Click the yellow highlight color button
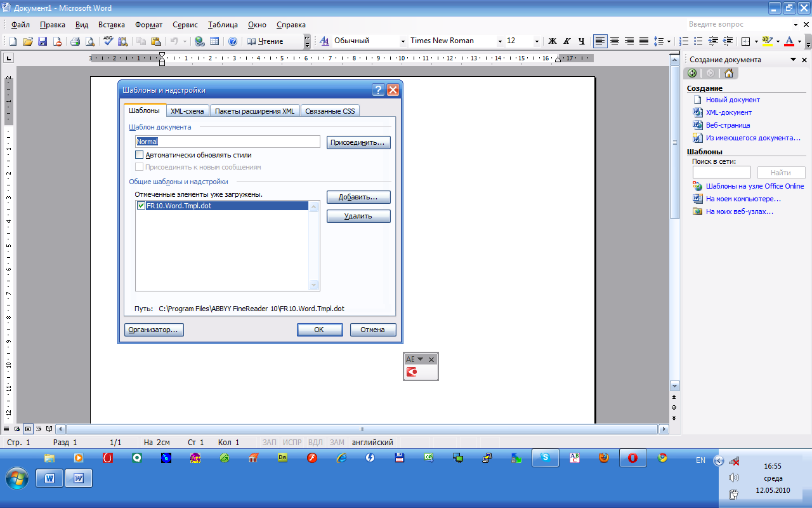Viewport: 812px width, 508px height. click(x=767, y=41)
